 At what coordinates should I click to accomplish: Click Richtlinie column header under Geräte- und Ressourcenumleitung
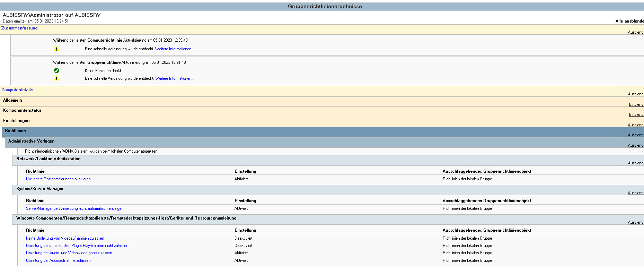coord(35,230)
